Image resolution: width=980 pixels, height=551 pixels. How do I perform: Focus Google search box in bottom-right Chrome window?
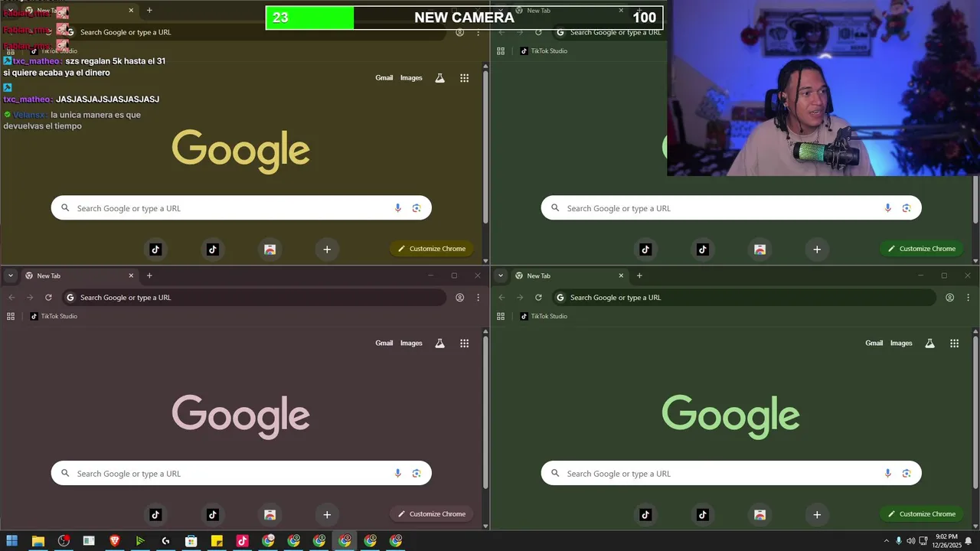pyautogui.click(x=731, y=474)
